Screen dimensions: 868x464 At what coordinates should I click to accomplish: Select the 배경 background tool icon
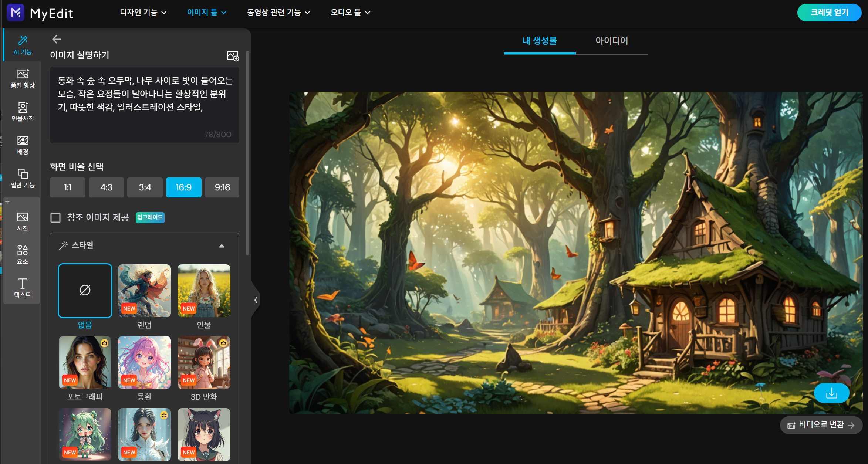click(x=23, y=145)
